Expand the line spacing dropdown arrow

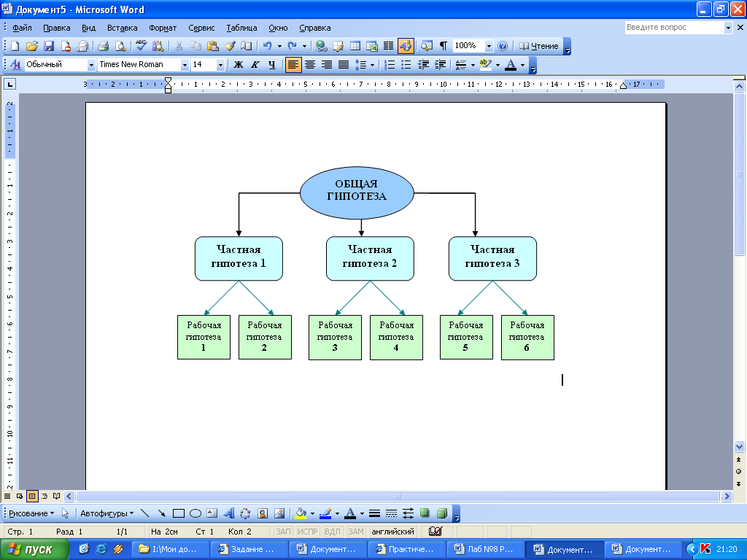[372, 65]
